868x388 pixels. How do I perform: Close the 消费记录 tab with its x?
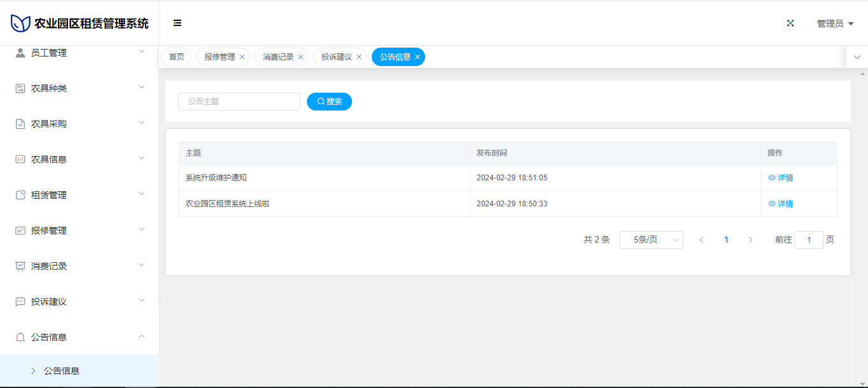pos(301,57)
